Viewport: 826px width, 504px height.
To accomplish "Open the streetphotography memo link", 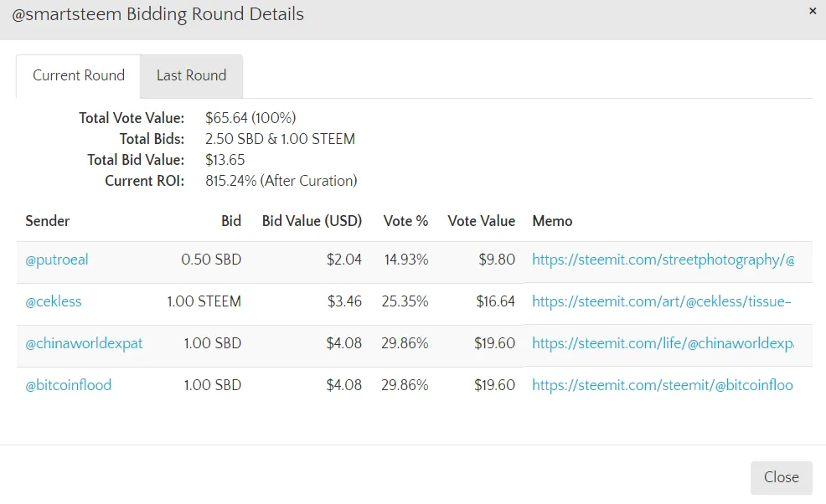I will (x=663, y=260).
